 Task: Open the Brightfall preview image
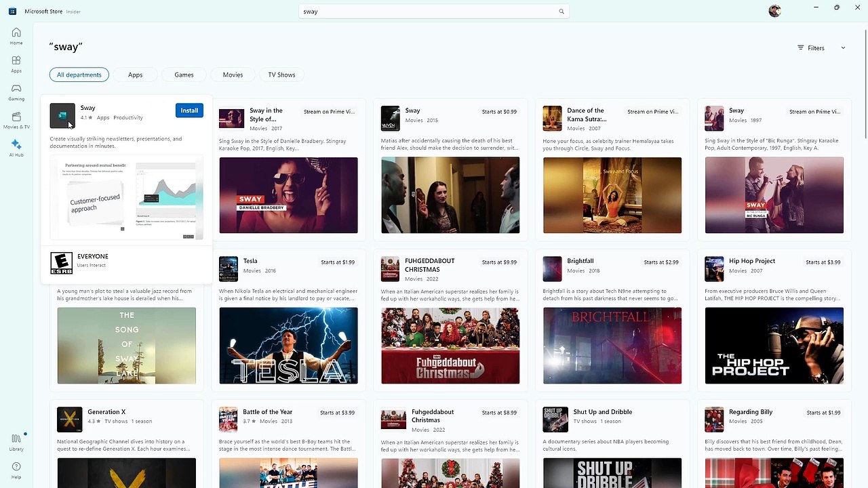(612, 346)
